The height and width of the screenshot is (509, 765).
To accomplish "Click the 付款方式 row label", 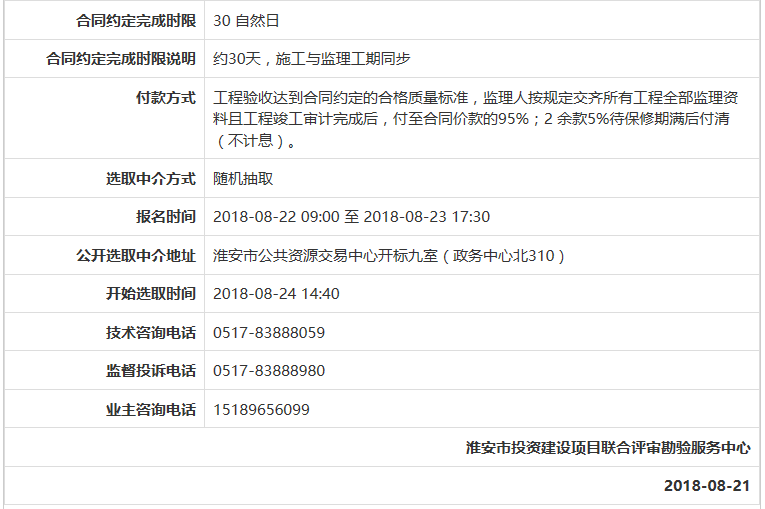I will [x=165, y=98].
